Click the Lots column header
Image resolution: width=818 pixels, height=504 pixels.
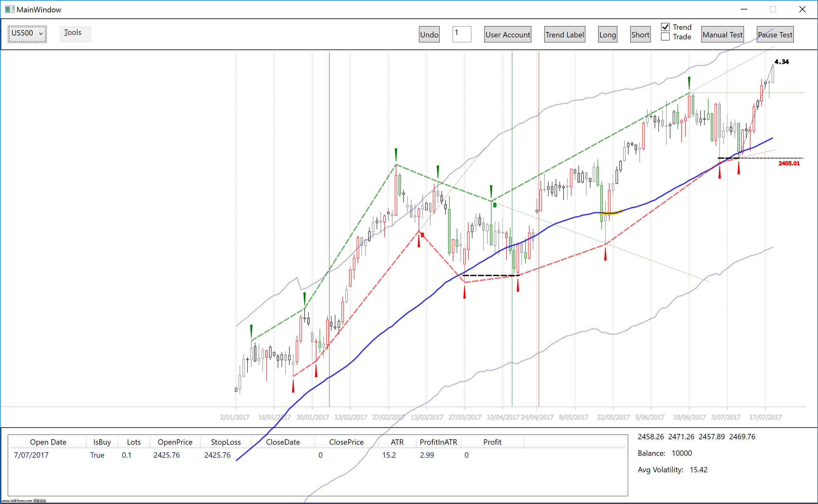coord(134,442)
